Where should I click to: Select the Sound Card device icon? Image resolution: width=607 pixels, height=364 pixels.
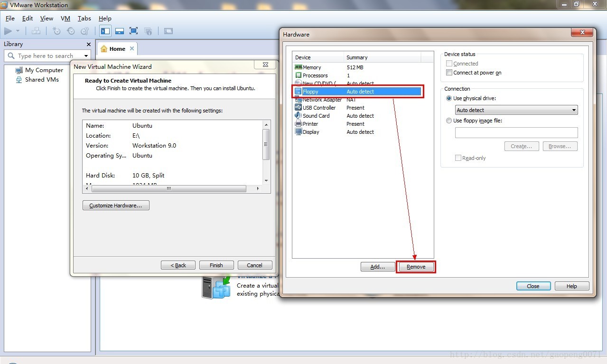(299, 116)
